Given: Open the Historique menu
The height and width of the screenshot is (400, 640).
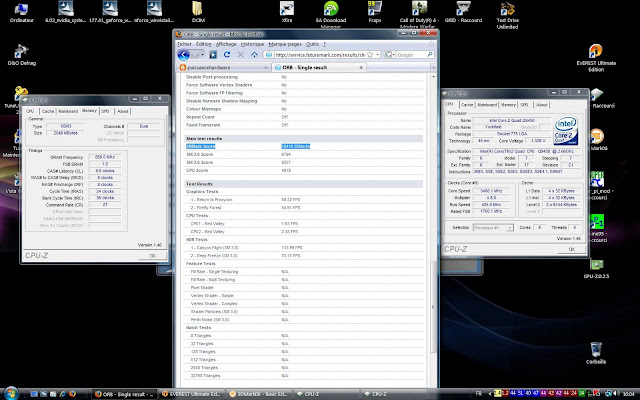Looking at the screenshot, I should pyautogui.click(x=252, y=44).
